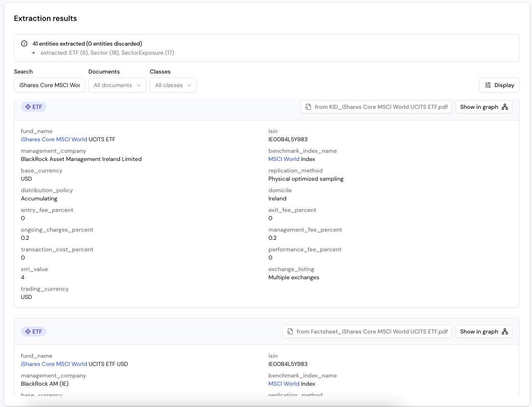This screenshot has width=532, height=407.
Task: Click the info icon beside entities extracted
Action: tap(24, 44)
